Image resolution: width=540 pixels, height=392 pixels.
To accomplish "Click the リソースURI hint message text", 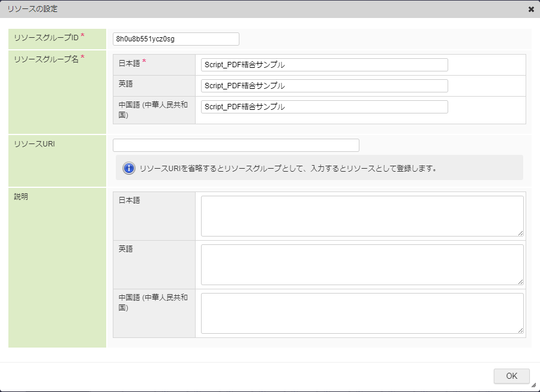I will click(x=287, y=168).
